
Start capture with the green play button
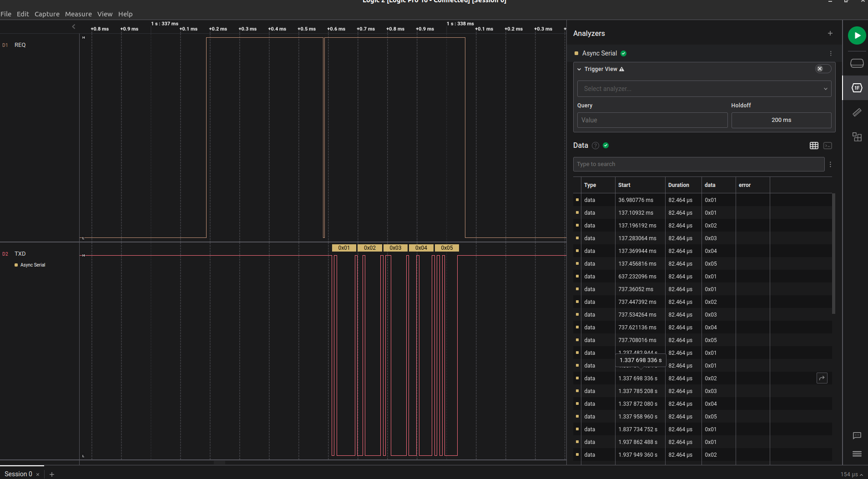[x=857, y=35]
